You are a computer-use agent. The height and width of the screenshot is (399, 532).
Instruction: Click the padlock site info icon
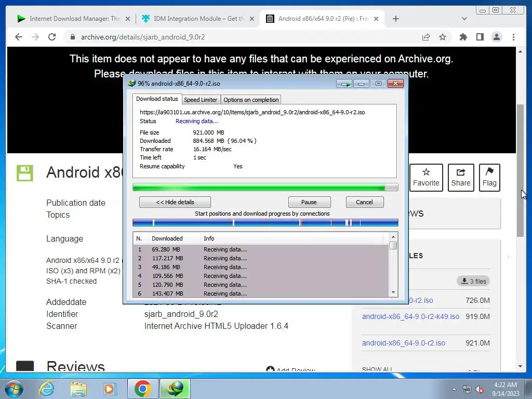[72, 37]
